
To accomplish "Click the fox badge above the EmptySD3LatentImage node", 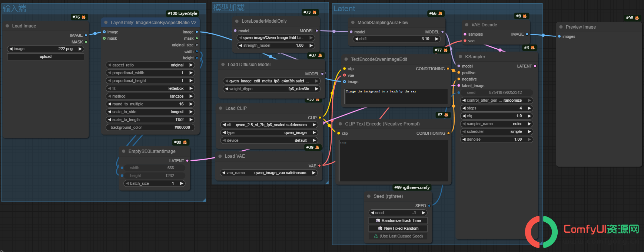I will coord(185,142).
